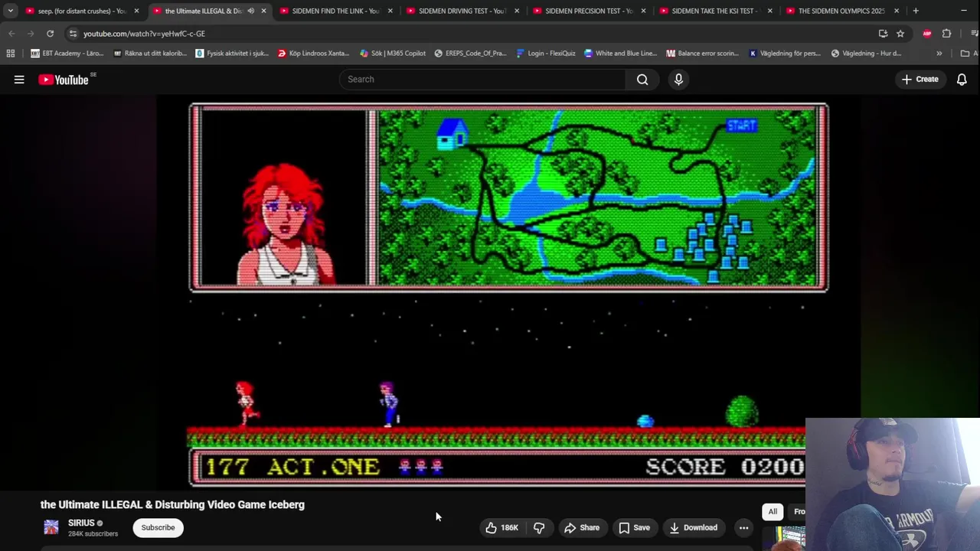The width and height of the screenshot is (980, 551).
Task: Open 'White and Blue Line...' bookmark
Action: [x=620, y=54]
